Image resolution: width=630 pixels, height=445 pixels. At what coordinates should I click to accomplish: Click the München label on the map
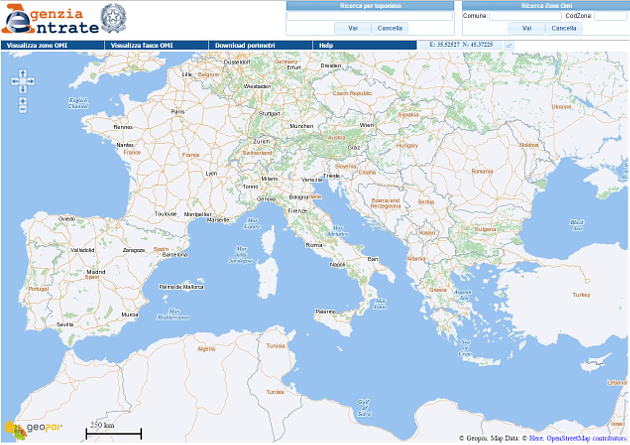[x=301, y=126]
